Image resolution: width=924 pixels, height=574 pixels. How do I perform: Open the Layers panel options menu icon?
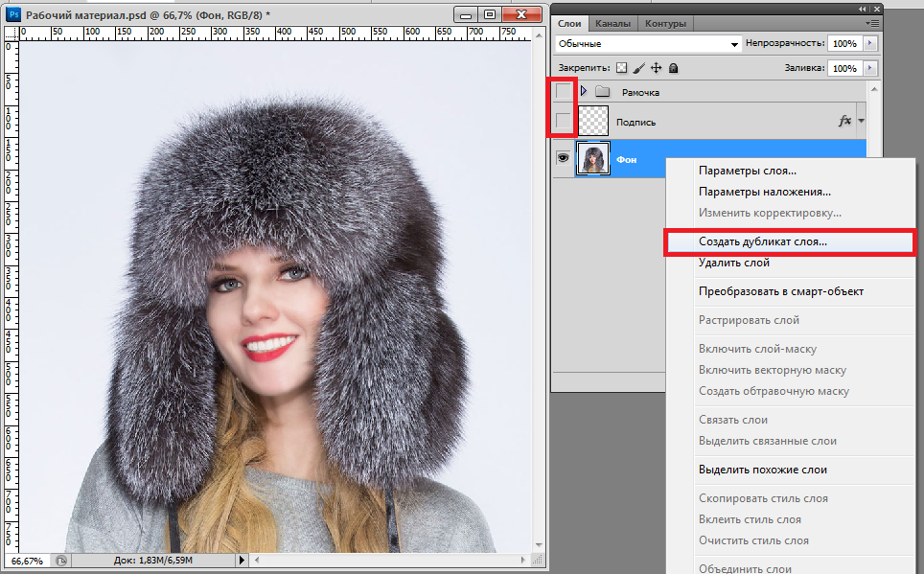point(871,23)
